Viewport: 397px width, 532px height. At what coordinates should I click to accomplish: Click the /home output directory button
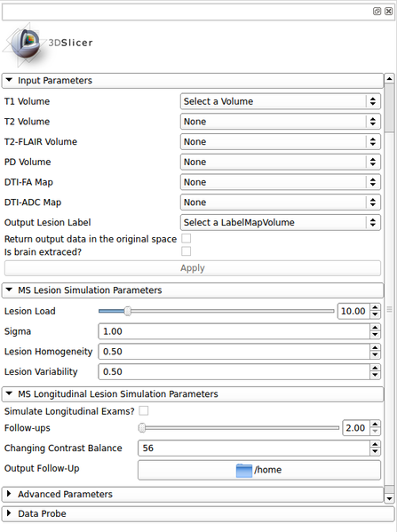(259, 470)
